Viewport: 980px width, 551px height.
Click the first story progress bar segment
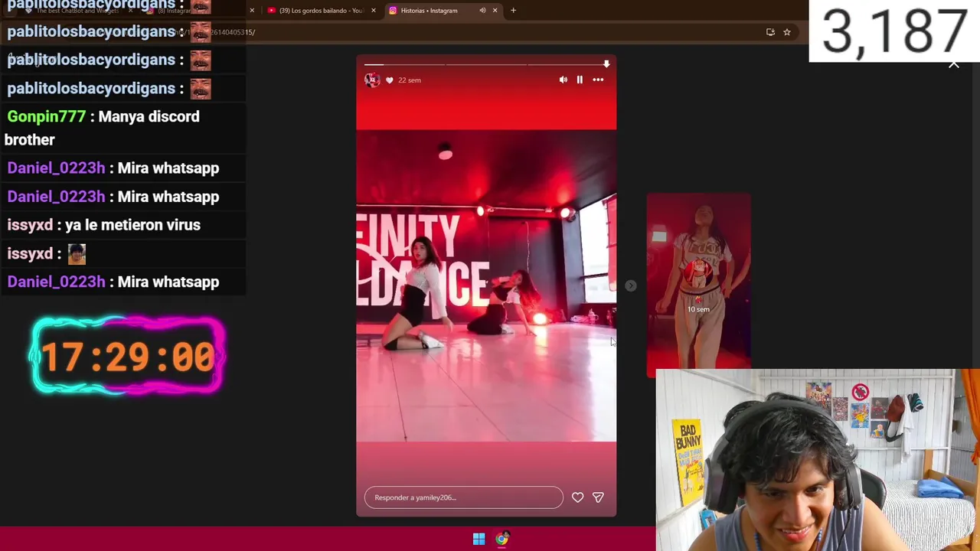[404, 65]
